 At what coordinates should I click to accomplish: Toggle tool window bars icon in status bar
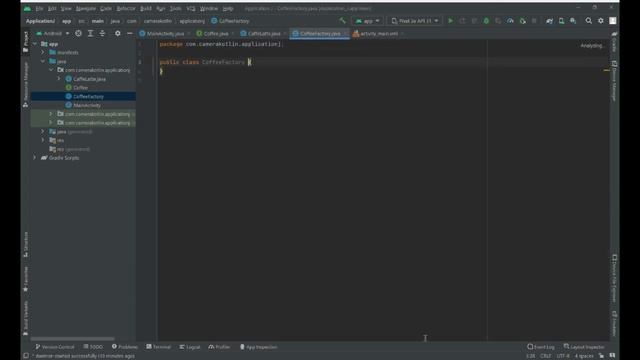26,356
